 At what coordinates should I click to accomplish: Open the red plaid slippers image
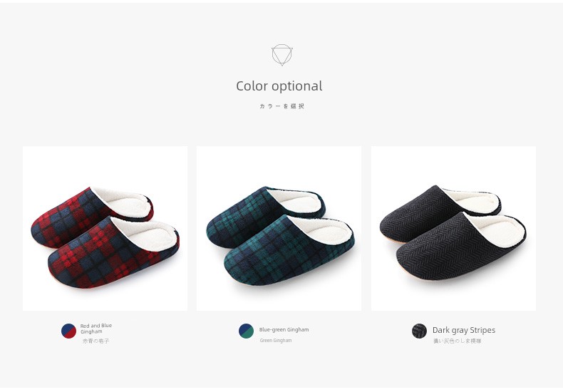click(105, 228)
